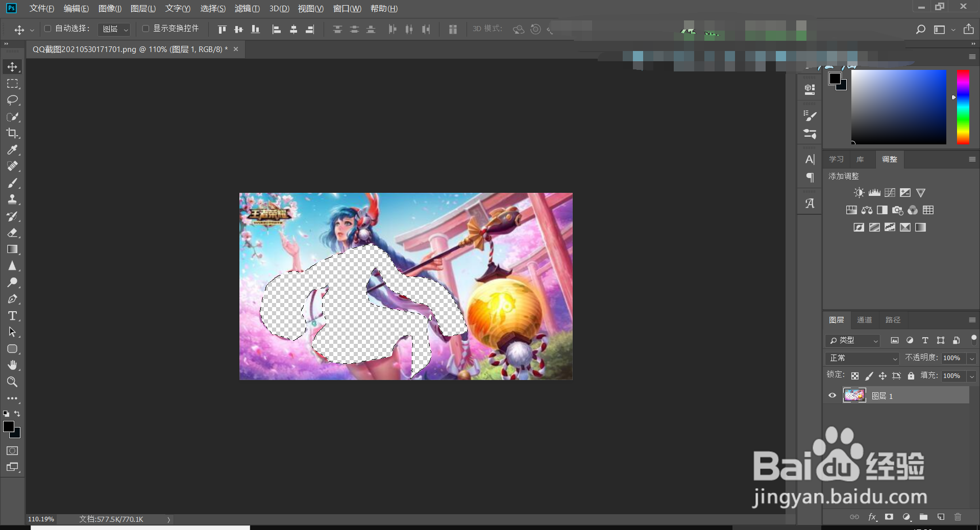Viewport: 980px width, 530px height.
Task: Toggle Quick Mask mode
Action: tap(12, 450)
